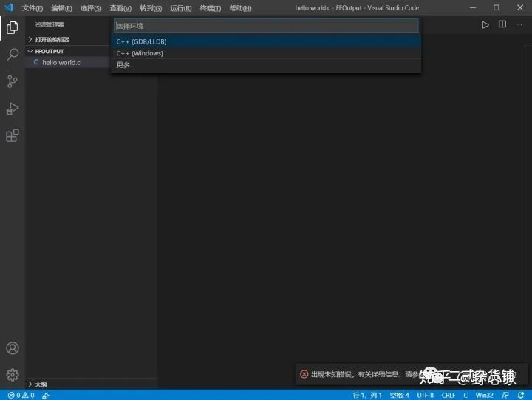This screenshot has width=532, height=400.
Task: Choose the 更多... option in the list
Action: (x=266, y=65)
